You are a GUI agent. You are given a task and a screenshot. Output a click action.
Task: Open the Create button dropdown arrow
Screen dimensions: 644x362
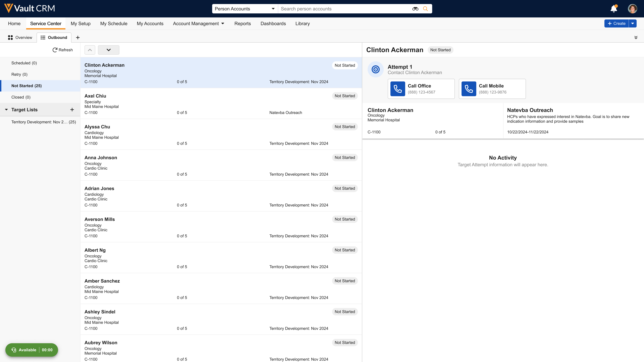[x=632, y=23]
